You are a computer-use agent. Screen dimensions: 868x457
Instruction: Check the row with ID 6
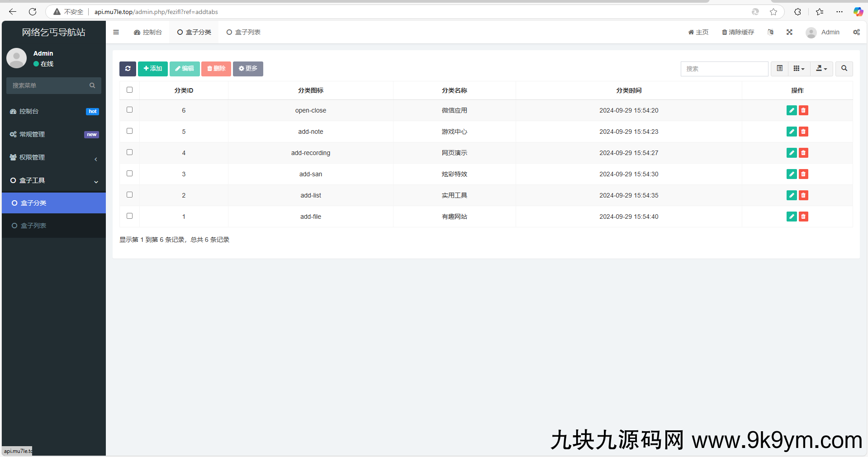coord(129,110)
